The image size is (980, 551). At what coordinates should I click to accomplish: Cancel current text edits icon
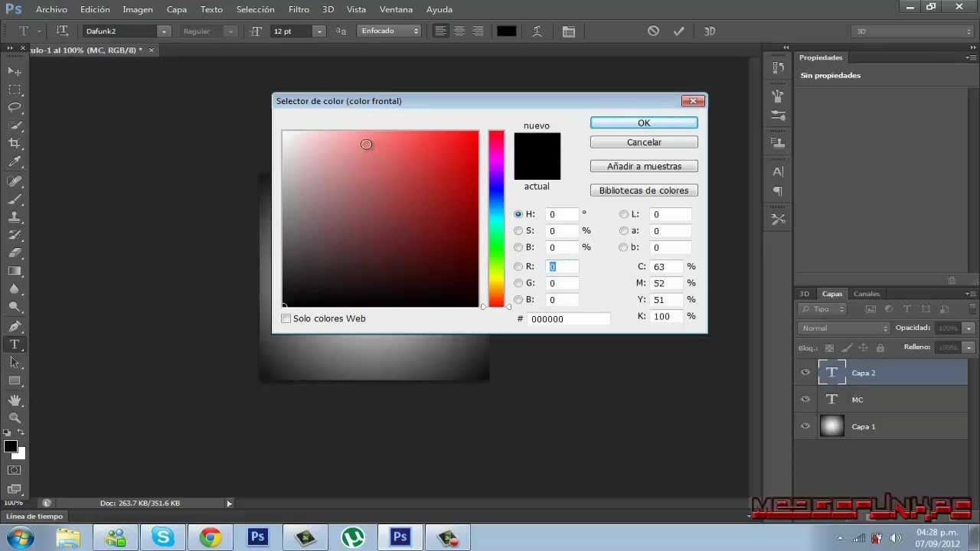tap(653, 31)
